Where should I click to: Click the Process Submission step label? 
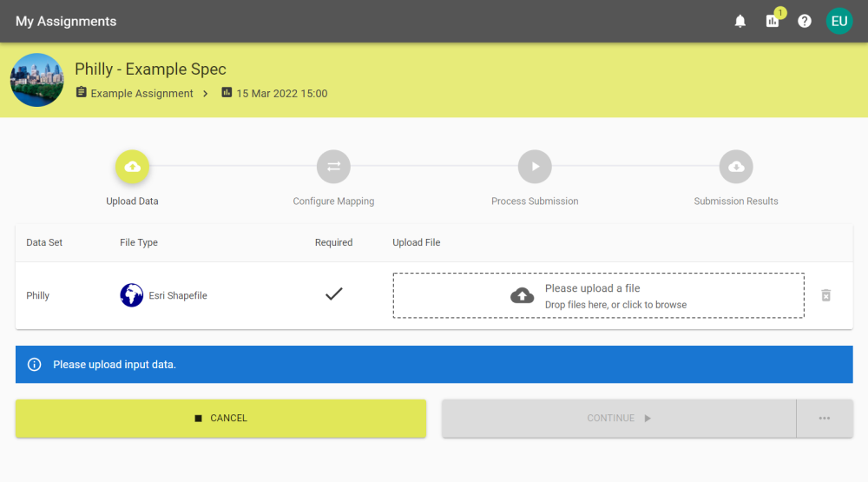pos(535,201)
